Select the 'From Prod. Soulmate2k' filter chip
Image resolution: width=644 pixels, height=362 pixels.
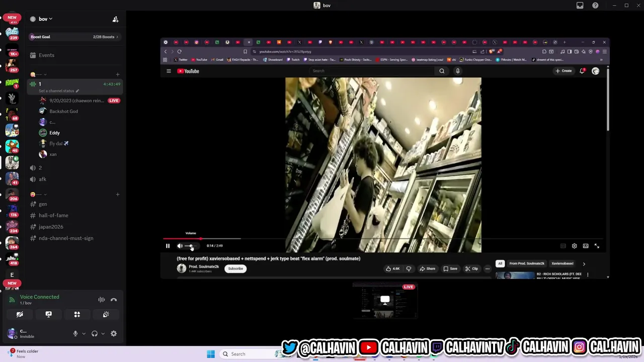[x=527, y=263]
